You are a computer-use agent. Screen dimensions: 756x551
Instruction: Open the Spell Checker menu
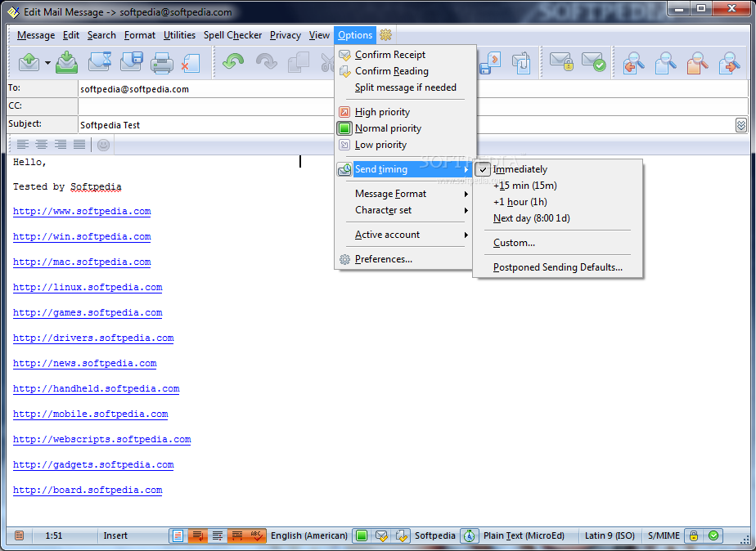tap(233, 35)
